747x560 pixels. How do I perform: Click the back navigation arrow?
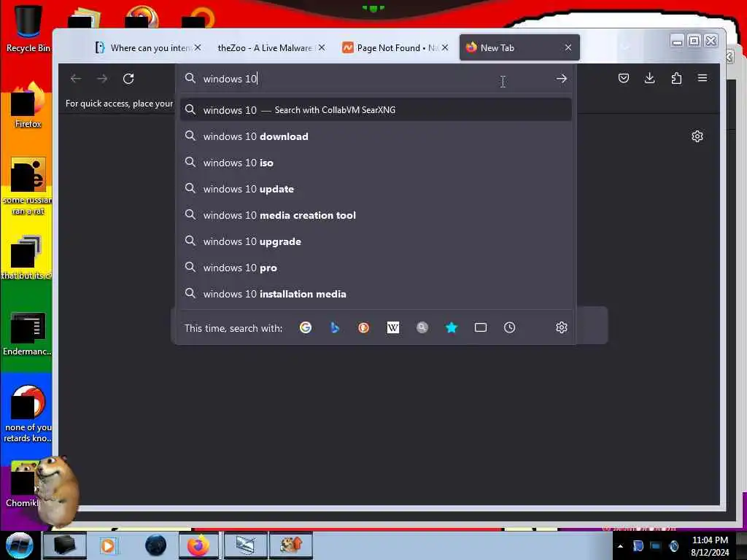76,79
